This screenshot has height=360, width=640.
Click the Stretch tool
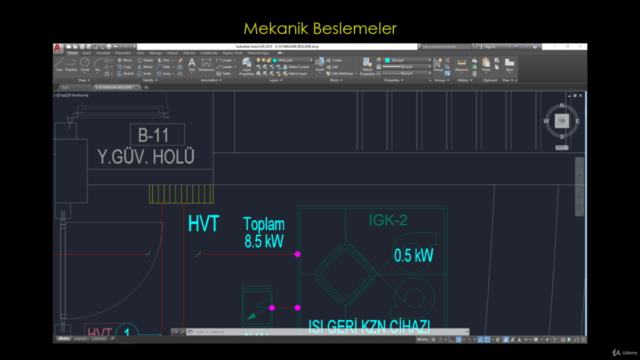click(125, 73)
